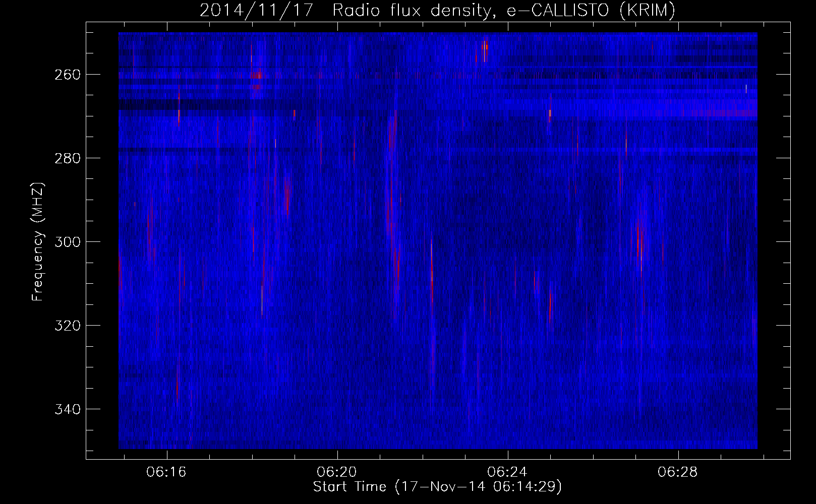The width and height of the screenshot is (816, 504).
Task: Click the 06:28 time tick label
Action: 678,472
